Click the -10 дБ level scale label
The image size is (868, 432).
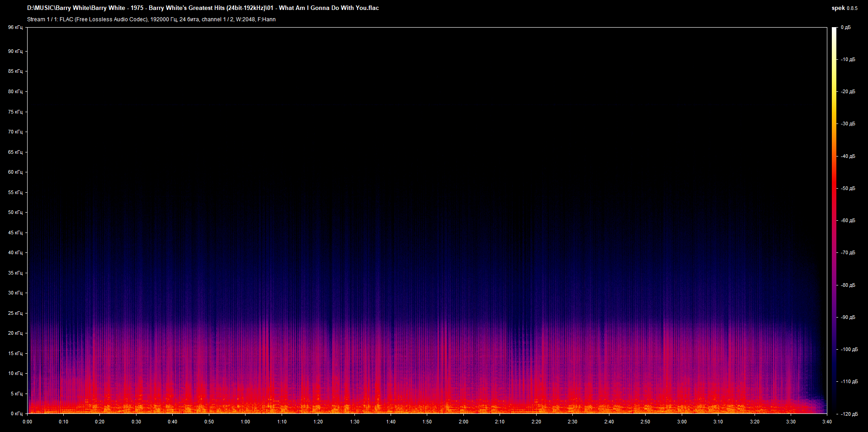coord(848,59)
